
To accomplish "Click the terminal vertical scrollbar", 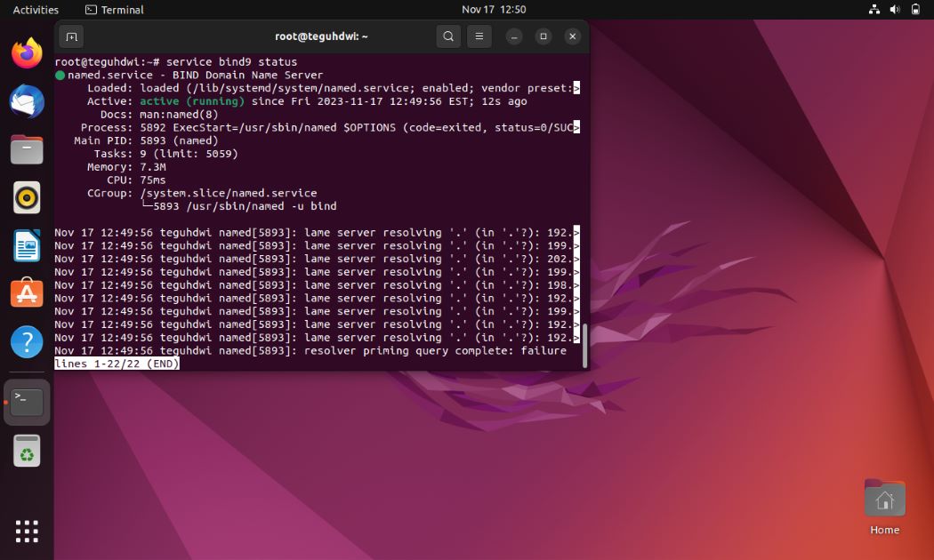I will 585,345.
